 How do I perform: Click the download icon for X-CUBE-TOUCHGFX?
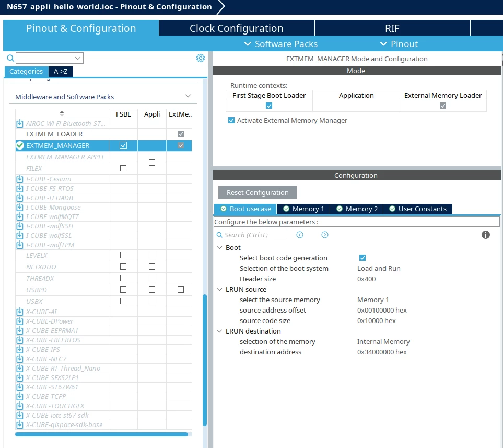click(20, 406)
